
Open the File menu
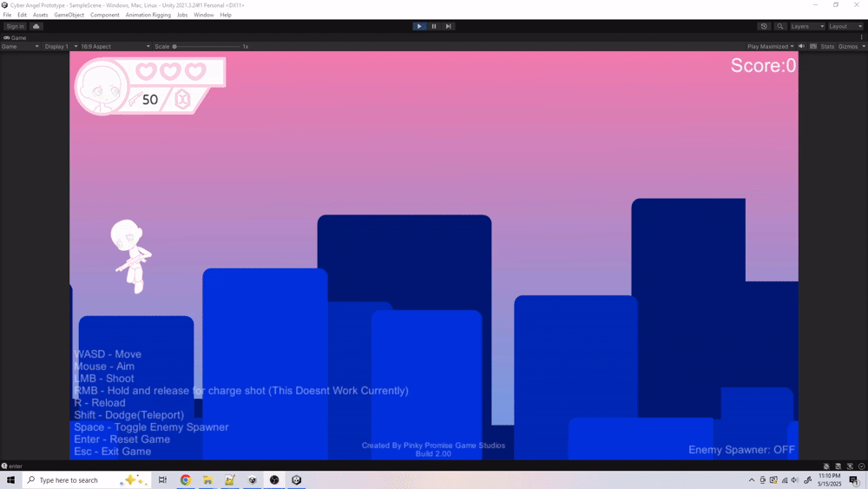[x=7, y=15]
